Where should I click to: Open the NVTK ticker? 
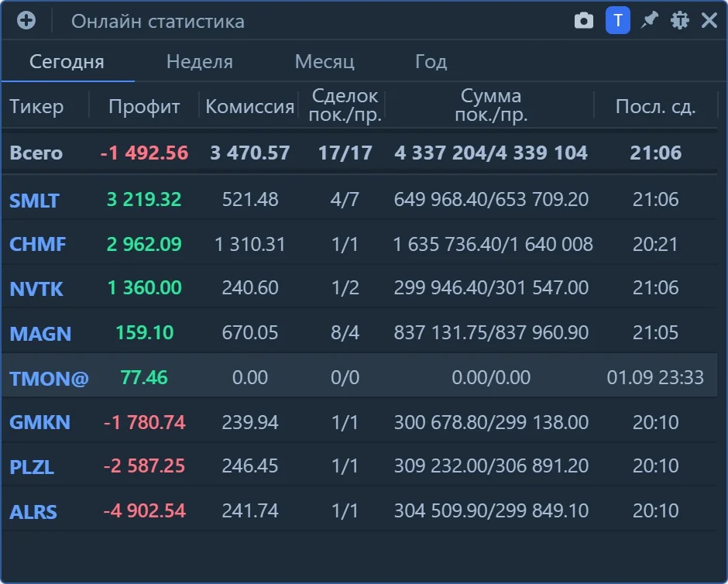(36, 288)
